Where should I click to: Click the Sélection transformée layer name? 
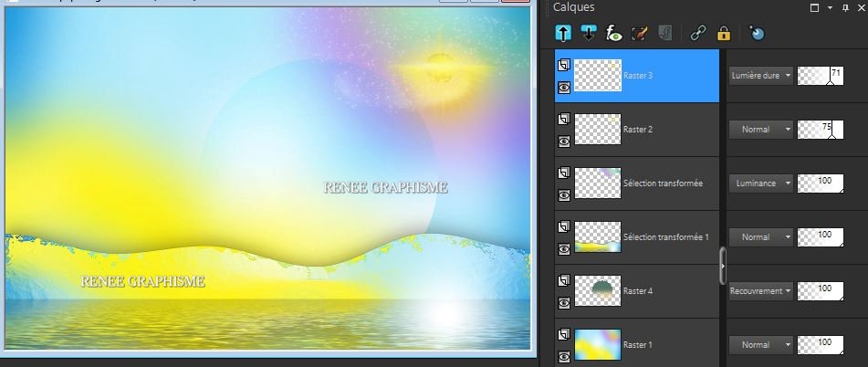663,183
